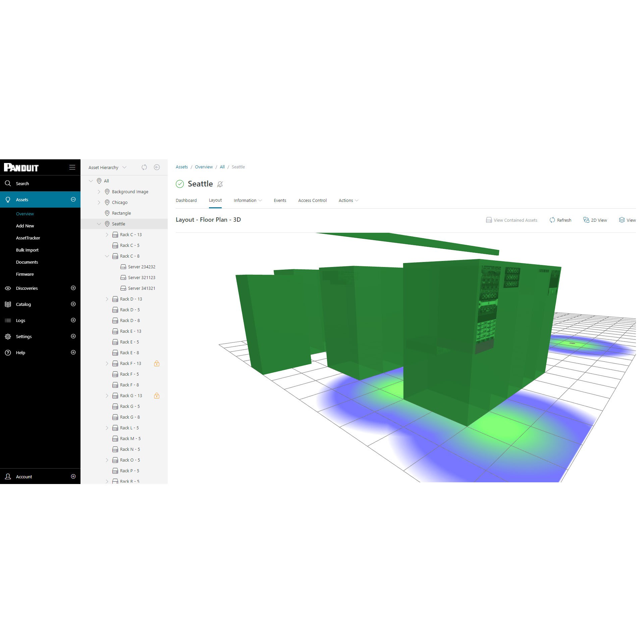Click the refresh icon in Asset Hierarchy header
Viewport: 644px width, 644px height.
pos(144,167)
